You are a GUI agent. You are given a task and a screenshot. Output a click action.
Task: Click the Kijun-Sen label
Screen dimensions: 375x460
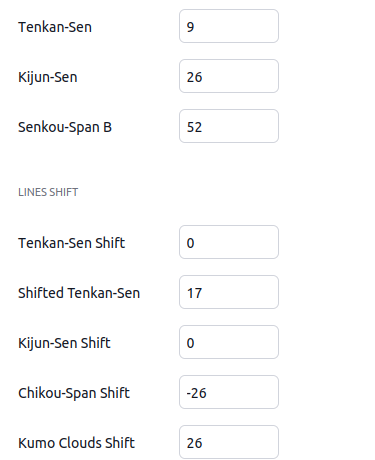(48, 77)
